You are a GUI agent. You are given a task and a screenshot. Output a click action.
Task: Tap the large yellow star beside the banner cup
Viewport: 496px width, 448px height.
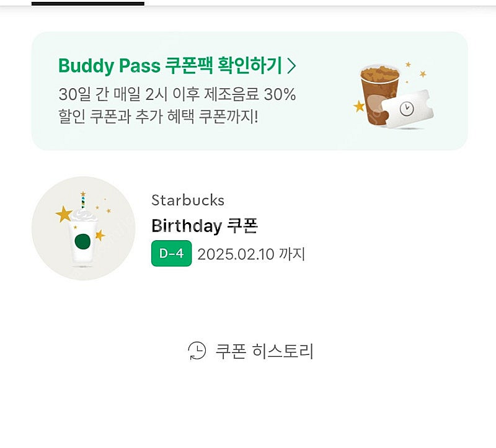[358, 106]
